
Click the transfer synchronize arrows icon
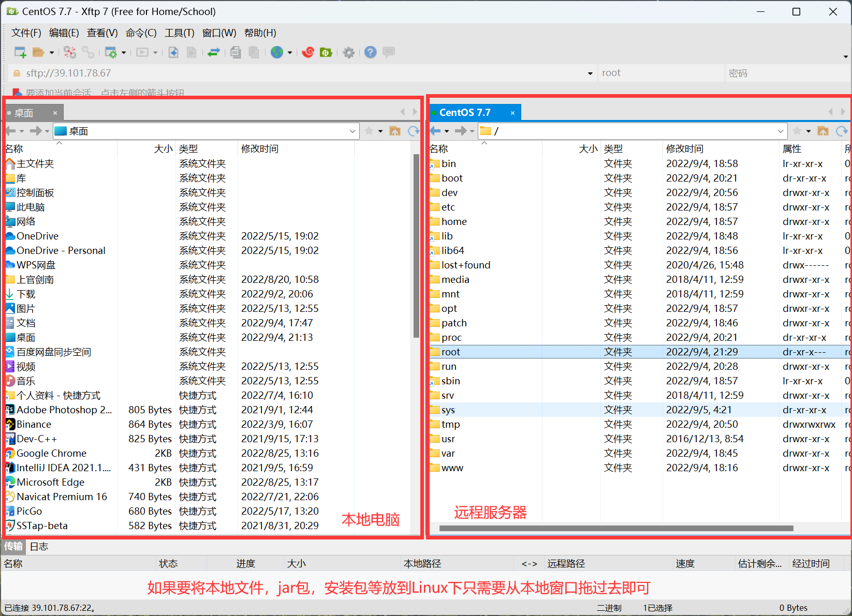(x=214, y=52)
